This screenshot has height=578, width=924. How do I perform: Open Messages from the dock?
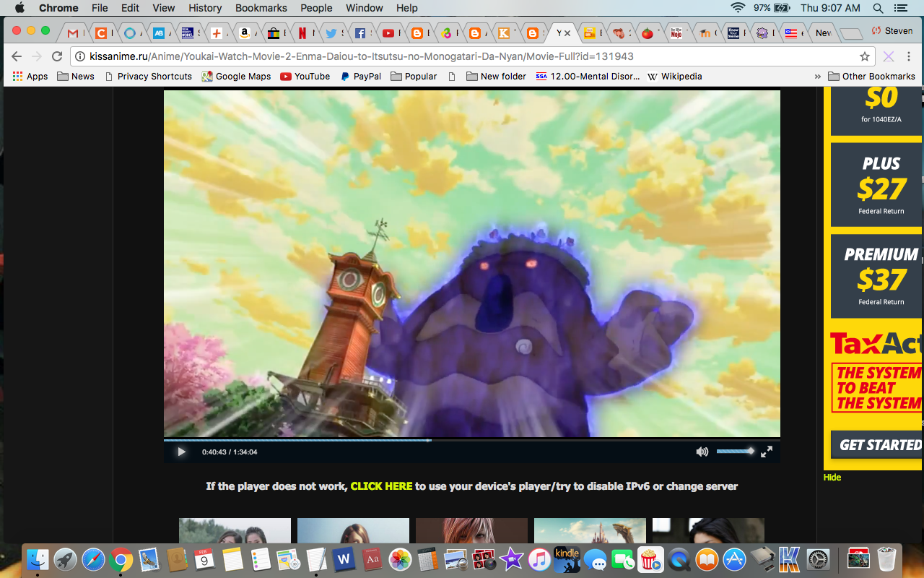click(x=595, y=559)
